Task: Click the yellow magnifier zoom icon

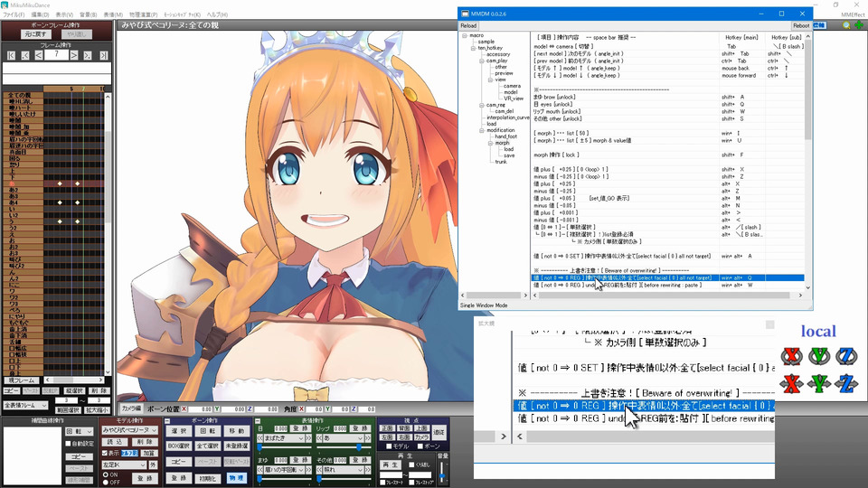Action: [x=846, y=25]
